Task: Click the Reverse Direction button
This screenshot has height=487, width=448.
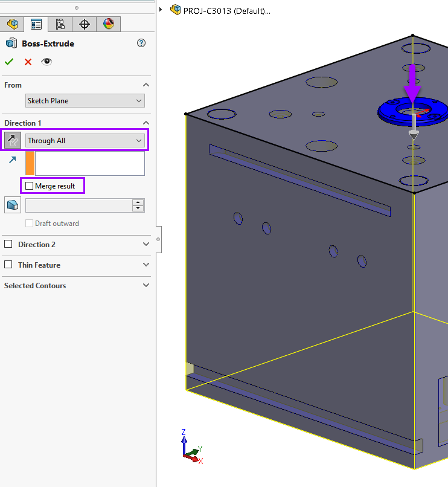Action: pyautogui.click(x=11, y=141)
